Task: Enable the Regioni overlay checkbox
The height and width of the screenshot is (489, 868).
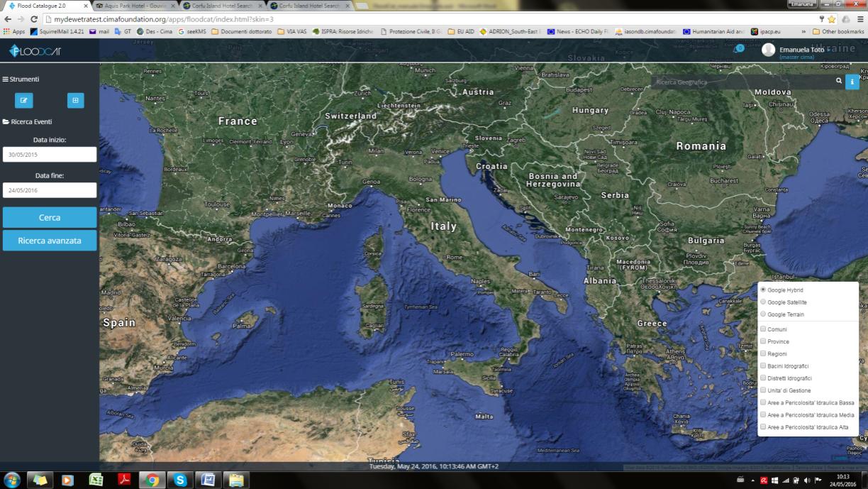Action: (763, 353)
